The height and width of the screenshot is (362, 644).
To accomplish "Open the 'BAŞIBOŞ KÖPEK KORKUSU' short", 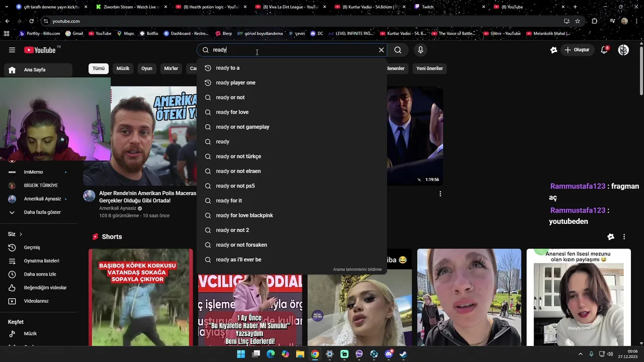I will (140, 297).
